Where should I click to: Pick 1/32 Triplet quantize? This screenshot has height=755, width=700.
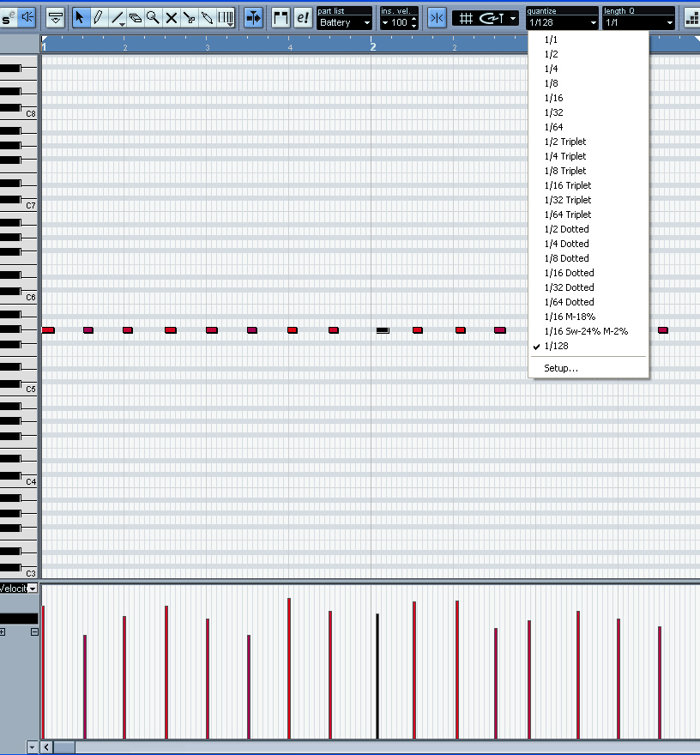coord(588,200)
